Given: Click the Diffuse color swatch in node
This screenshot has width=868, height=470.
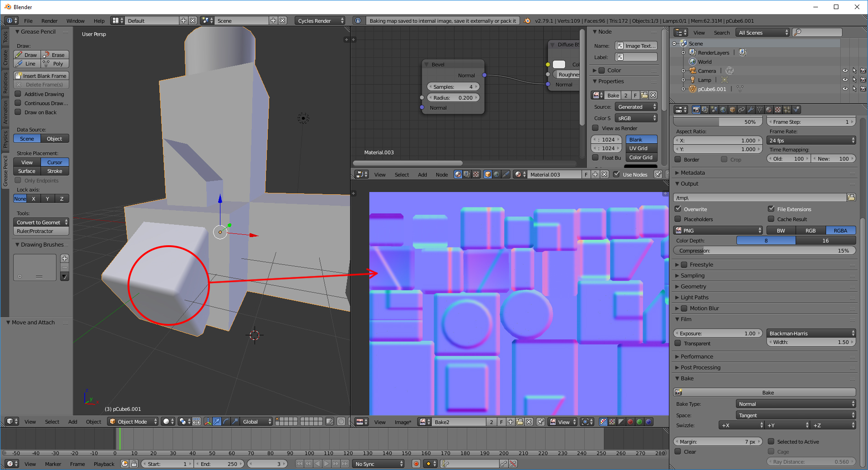Looking at the screenshot, I should point(559,64).
